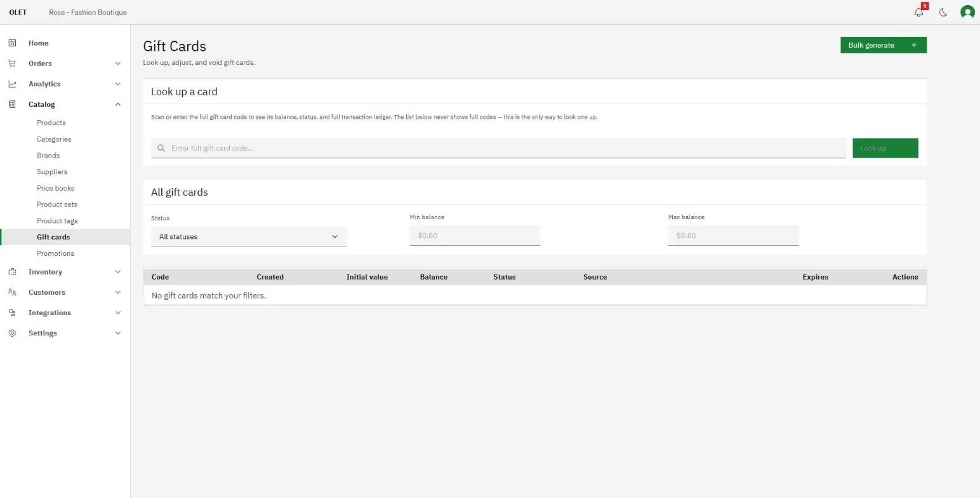Screen dimensions: 980x498
Task: Click the Orders cart icon
Action: pos(12,64)
